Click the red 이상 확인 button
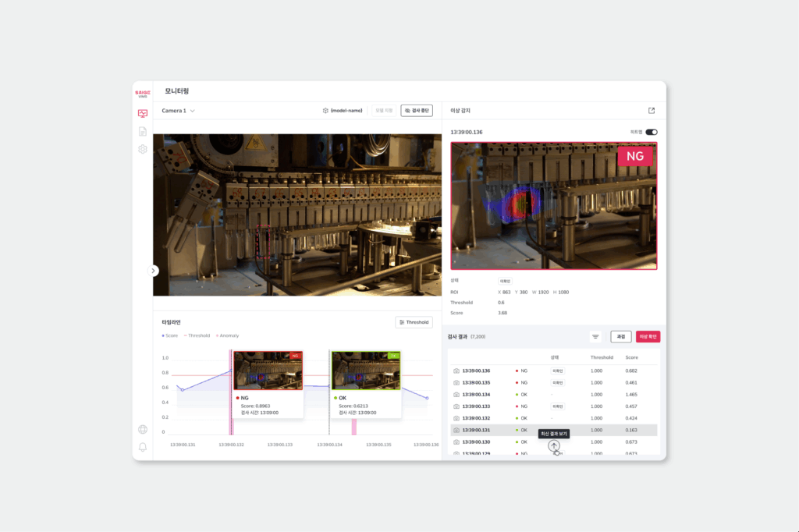 648,337
